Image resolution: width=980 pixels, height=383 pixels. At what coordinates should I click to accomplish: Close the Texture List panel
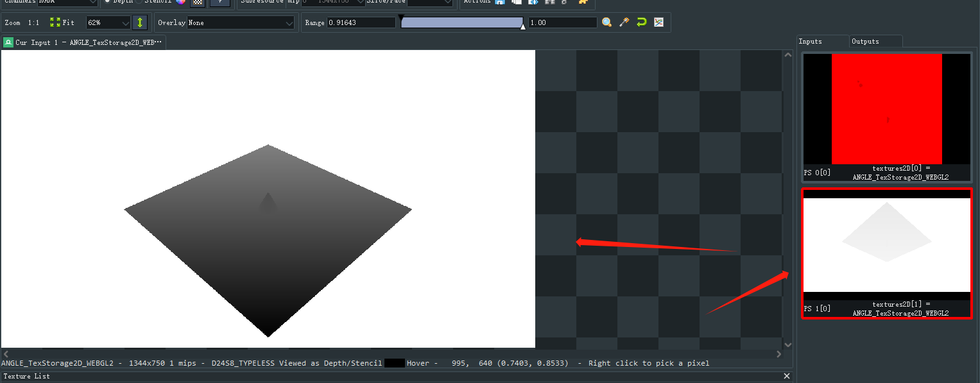788,376
